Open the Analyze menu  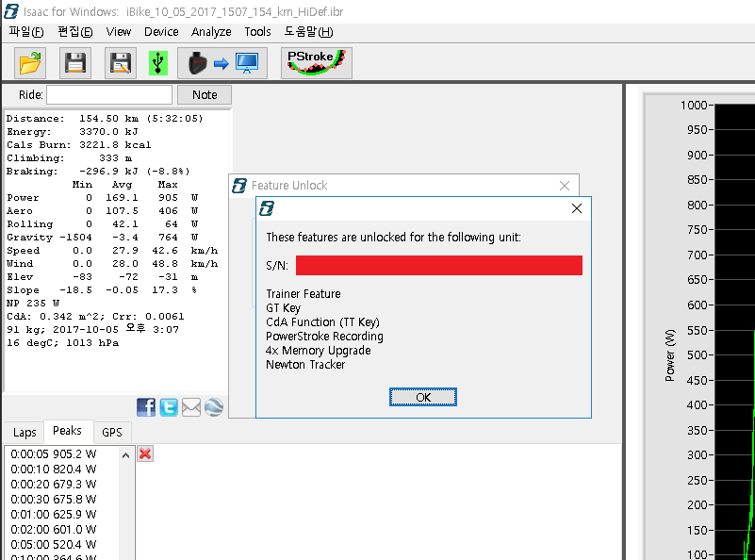tap(211, 32)
